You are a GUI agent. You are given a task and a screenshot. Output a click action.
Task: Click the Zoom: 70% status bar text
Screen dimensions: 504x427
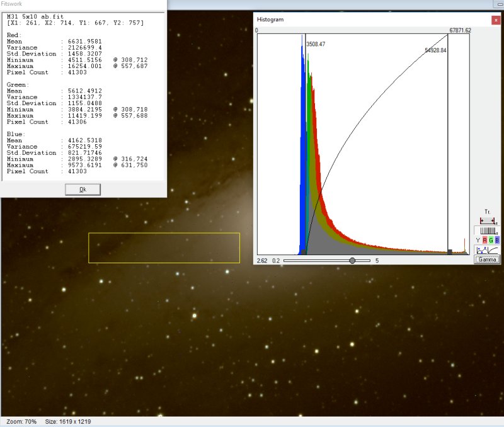[x=20, y=421]
